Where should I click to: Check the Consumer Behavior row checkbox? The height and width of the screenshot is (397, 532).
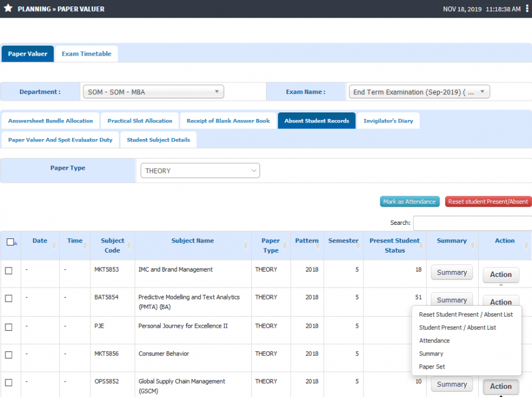tap(9, 355)
